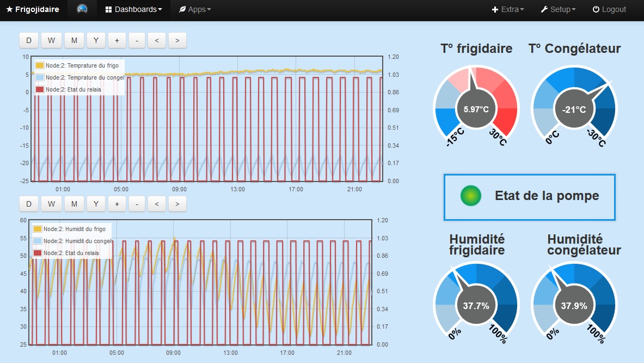This screenshot has height=363, width=644.
Task: Click the T° Congélateur dial showing -21°C
Action: pos(574,106)
